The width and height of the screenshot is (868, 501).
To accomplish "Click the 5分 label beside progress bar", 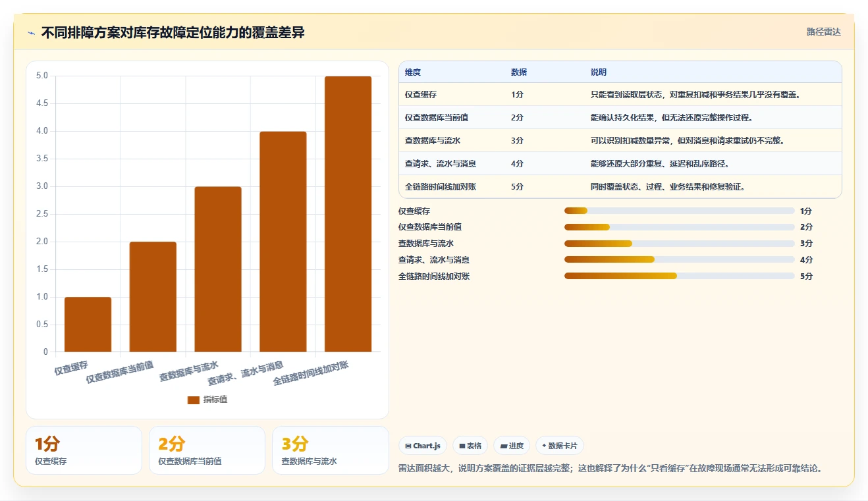I will (806, 277).
